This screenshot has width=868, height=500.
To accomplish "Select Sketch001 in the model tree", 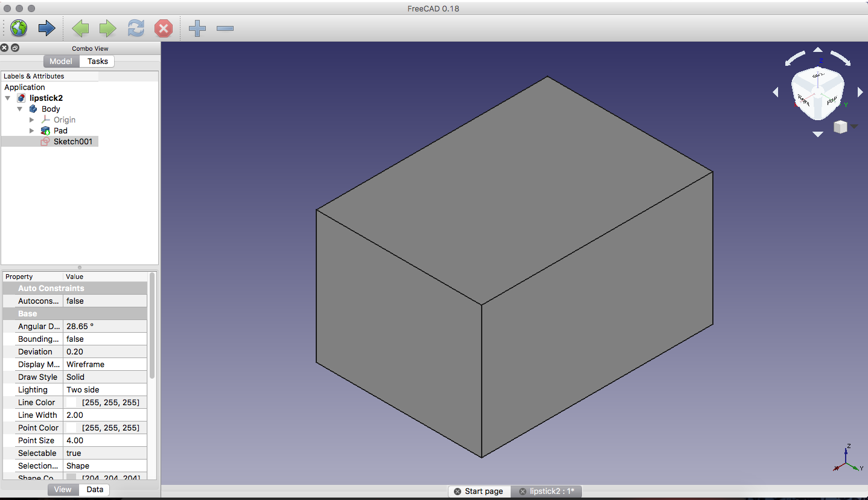I will click(x=72, y=141).
